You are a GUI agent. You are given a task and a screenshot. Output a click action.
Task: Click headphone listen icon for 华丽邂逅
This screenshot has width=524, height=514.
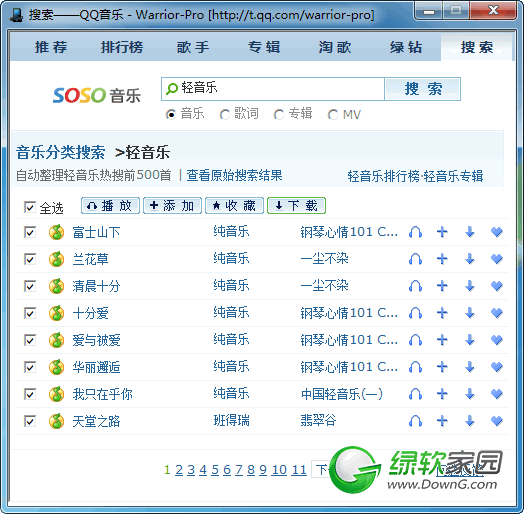(415, 367)
